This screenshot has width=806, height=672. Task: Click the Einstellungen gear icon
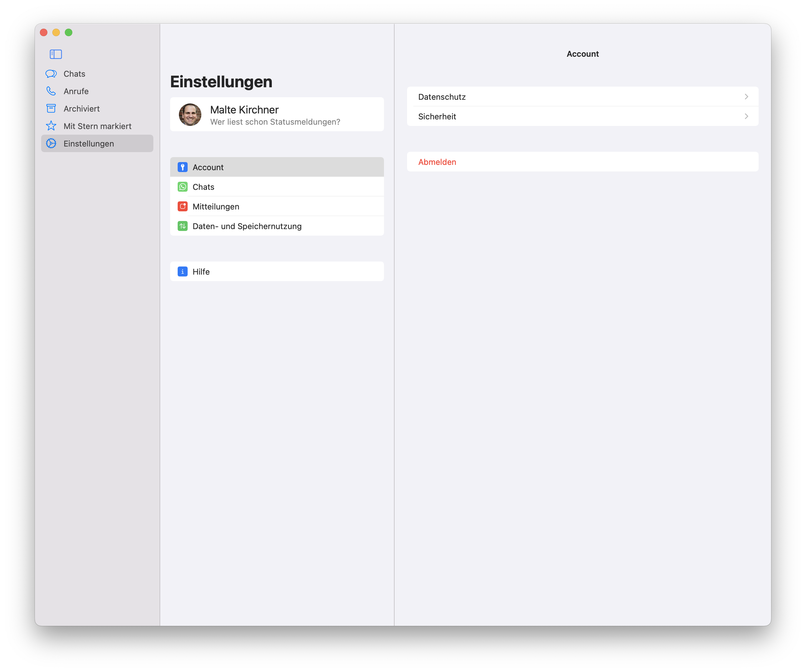pyautogui.click(x=51, y=144)
